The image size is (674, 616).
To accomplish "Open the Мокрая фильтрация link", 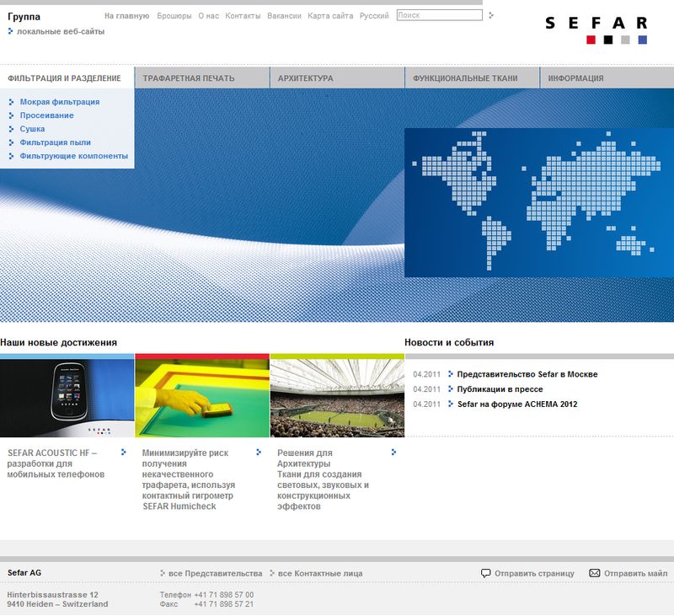I will (x=60, y=102).
